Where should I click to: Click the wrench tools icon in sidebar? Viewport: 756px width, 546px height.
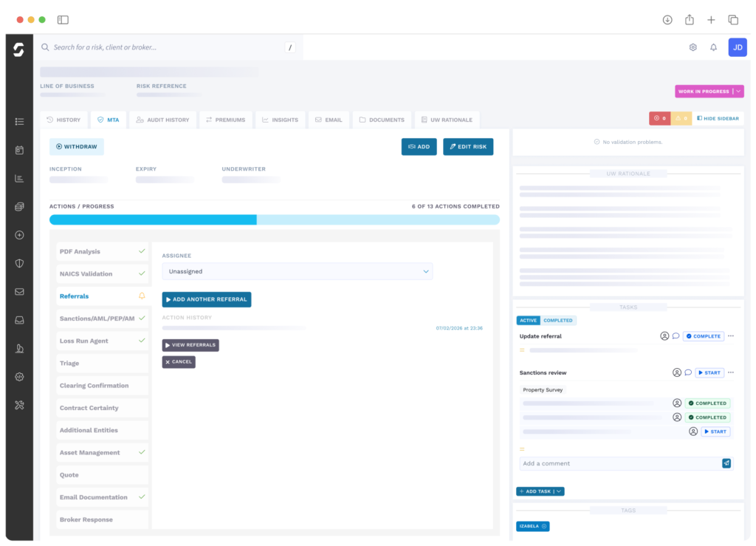tap(19, 405)
